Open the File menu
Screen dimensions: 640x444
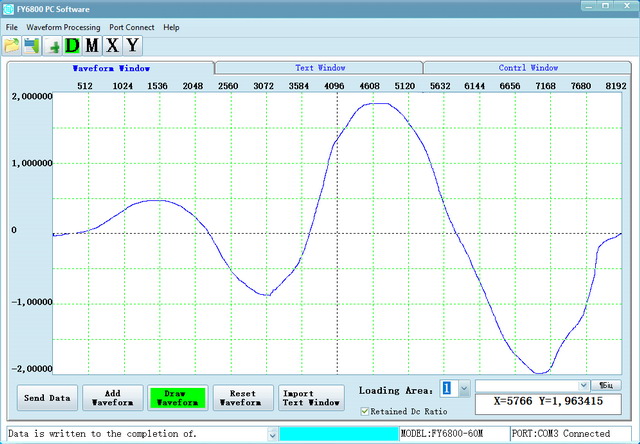click(11, 27)
